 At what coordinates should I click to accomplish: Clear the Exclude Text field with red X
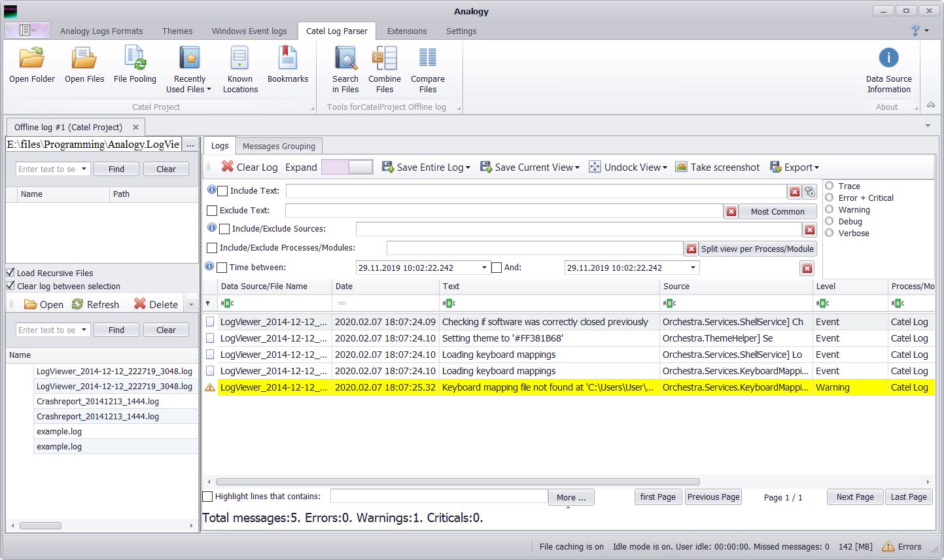click(x=731, y=211)
